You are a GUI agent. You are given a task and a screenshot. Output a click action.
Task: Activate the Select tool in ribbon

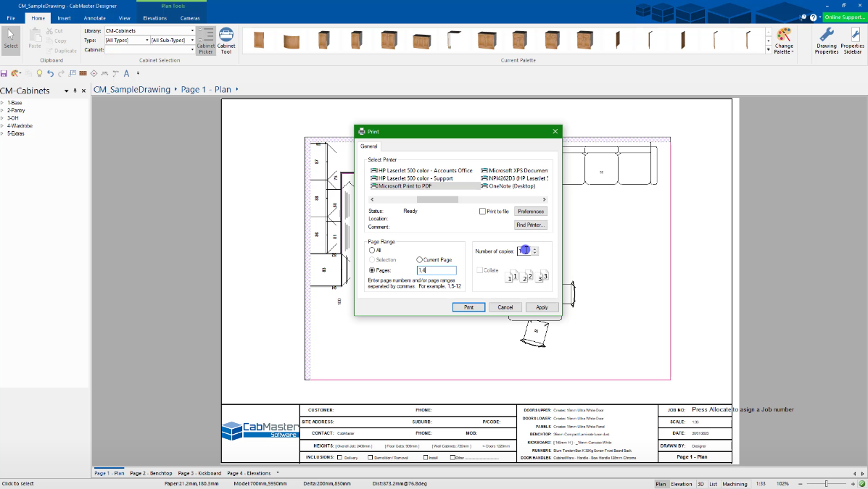11,40
